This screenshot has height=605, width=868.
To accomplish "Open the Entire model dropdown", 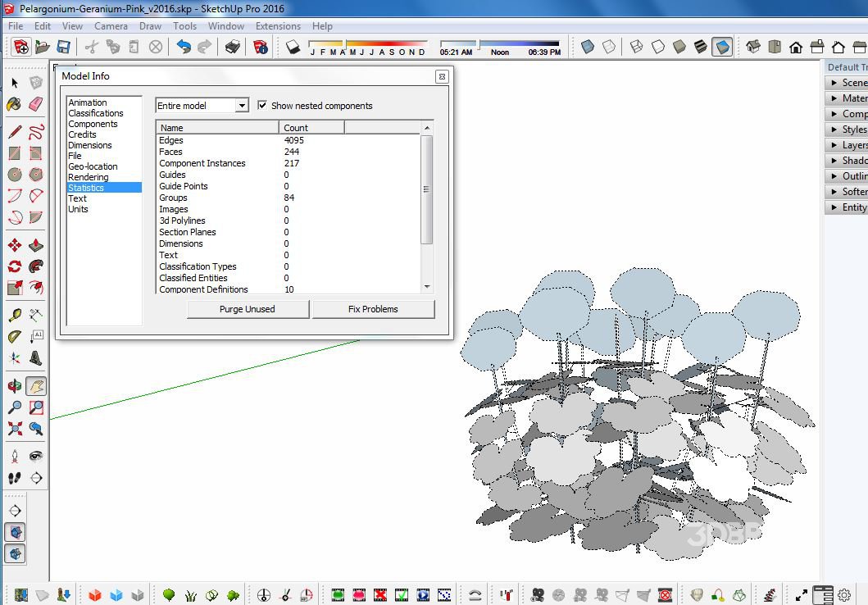I will tap(241, 106).
